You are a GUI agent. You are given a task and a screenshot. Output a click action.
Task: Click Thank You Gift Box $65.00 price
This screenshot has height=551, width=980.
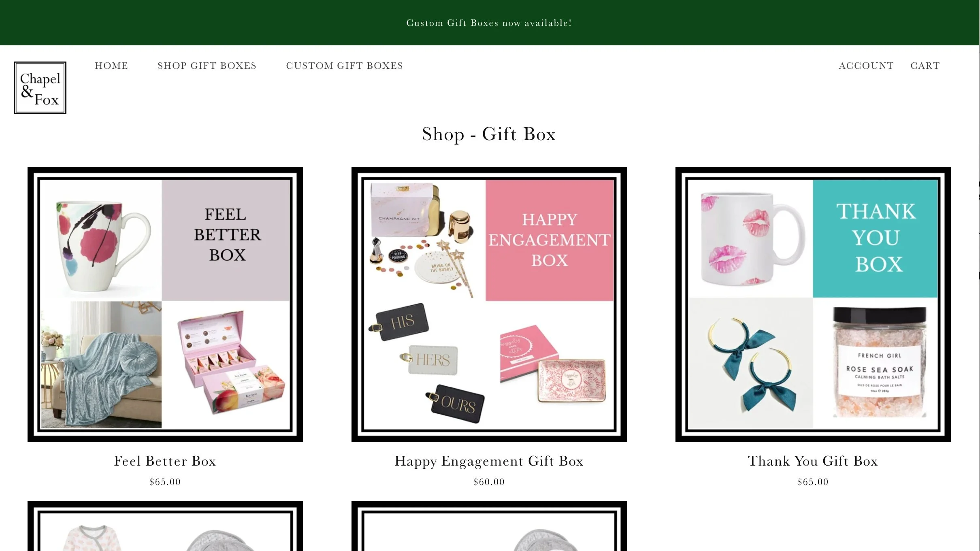[x=813, y=482]
